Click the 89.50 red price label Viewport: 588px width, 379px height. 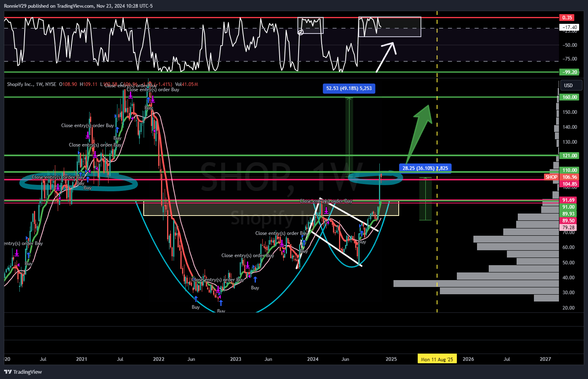point(568,221)
